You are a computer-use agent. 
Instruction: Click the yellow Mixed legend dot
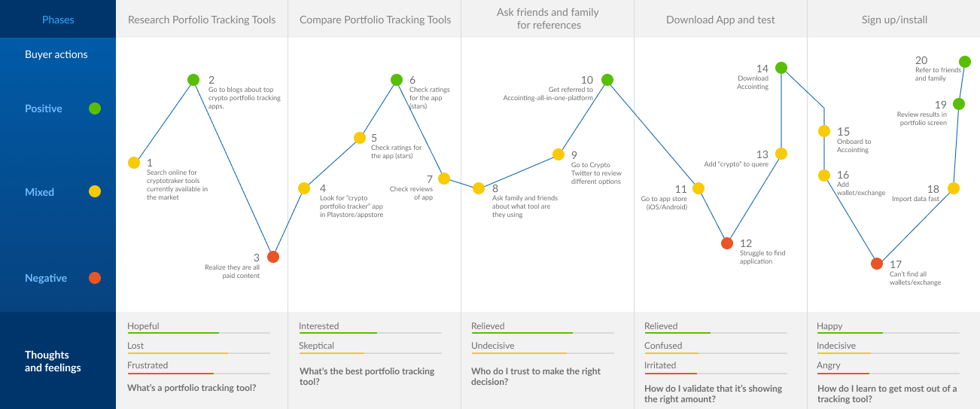point(95,192)
